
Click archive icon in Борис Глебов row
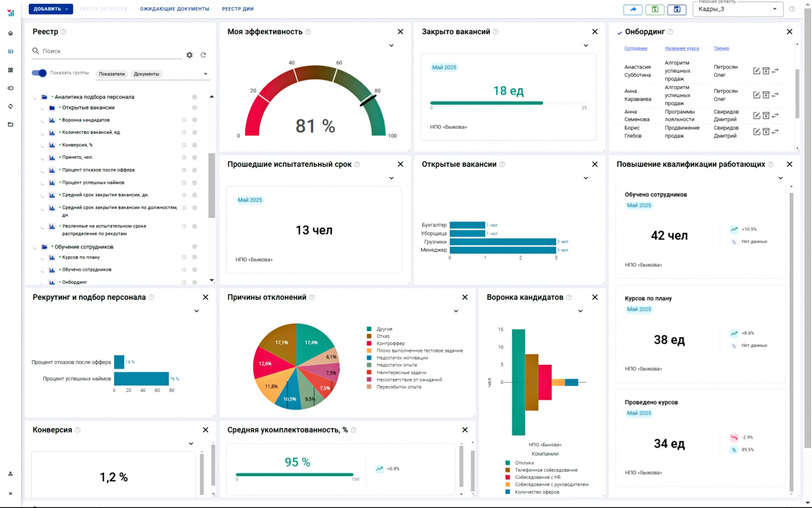click(x=766, y=132)
